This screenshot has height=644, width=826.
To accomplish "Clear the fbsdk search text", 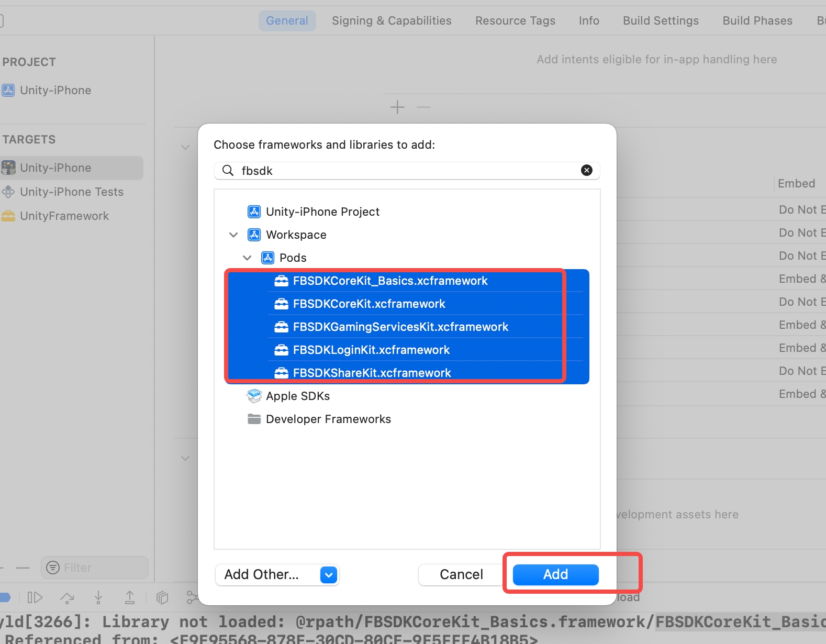I will (x=587, y=170).
